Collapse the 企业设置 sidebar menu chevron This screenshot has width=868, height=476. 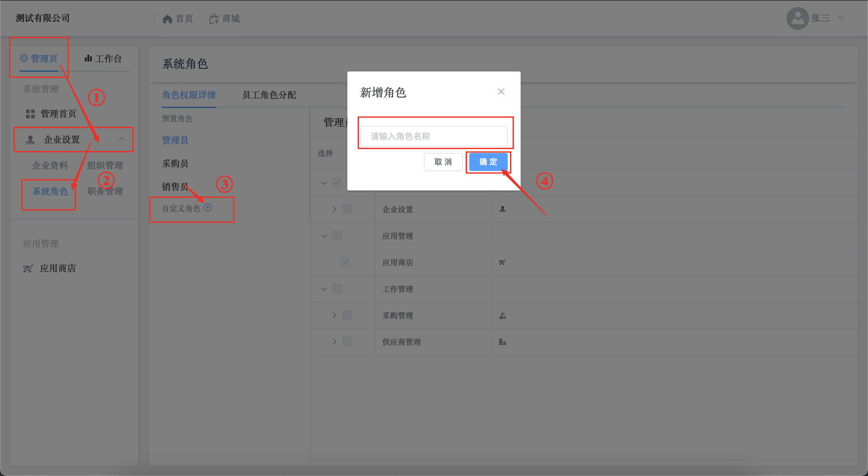[x=121, y=139]
